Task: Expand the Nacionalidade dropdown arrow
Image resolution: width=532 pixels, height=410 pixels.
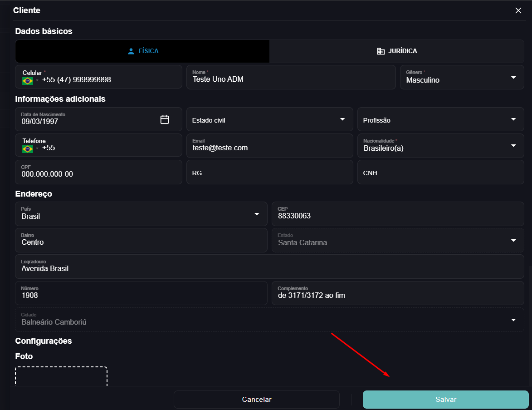Action: pos(513,146)
